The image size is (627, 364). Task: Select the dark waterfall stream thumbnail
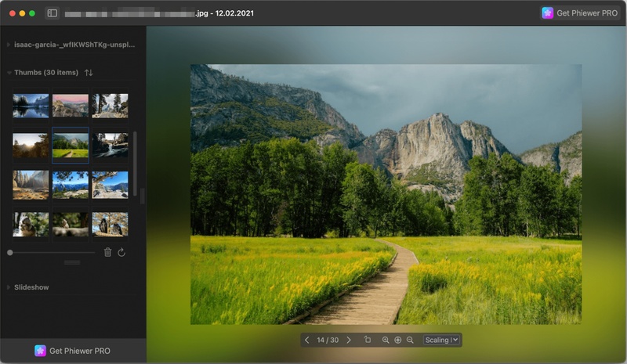[110, 146]
